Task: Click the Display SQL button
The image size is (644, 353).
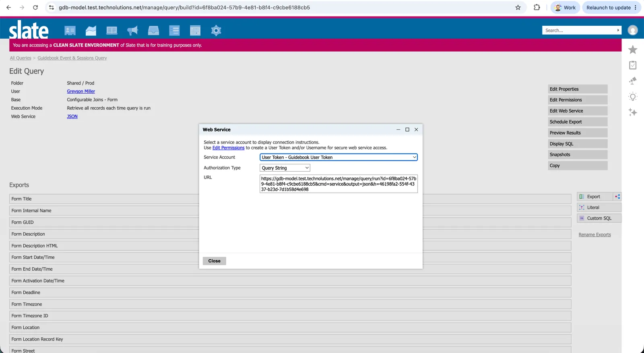Action: coord(578,144)
